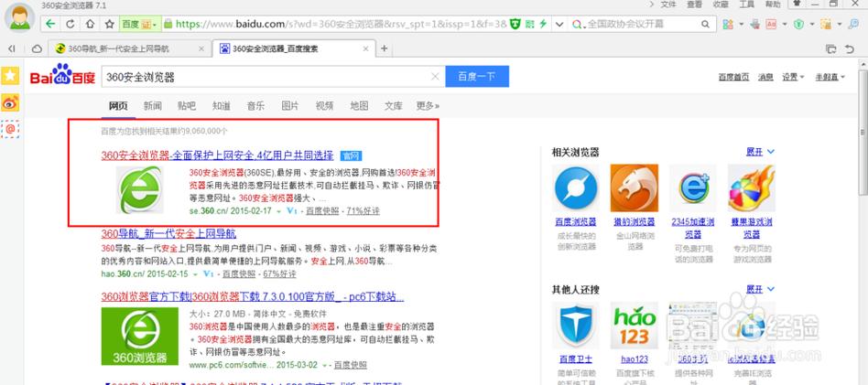Open the extensions apps icon in toolbar

[728, 24]
